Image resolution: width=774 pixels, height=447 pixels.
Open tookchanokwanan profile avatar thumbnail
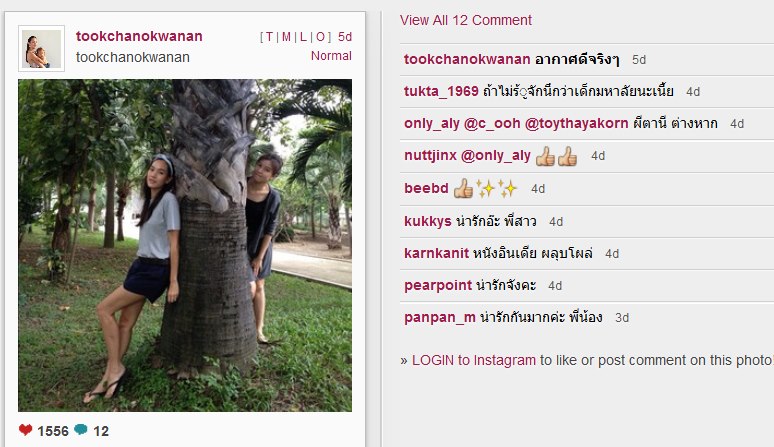pyautogui.click(x=41, y=48)
